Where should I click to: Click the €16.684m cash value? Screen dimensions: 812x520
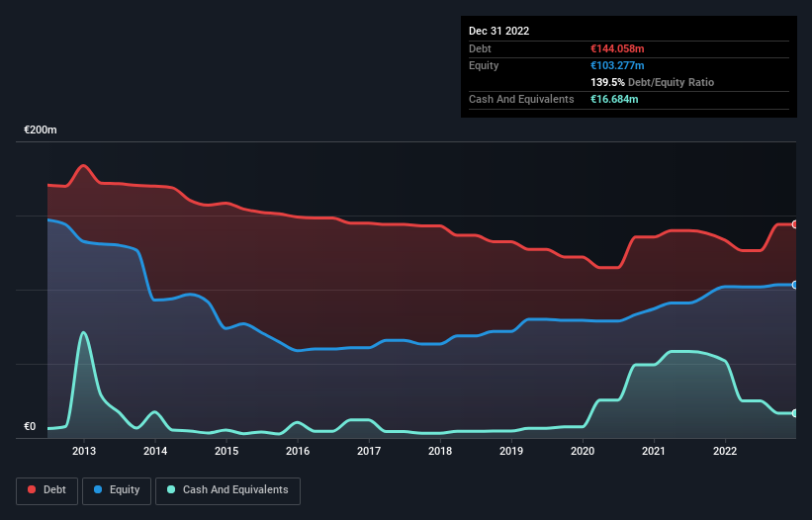pyautogui.click(x=614, y=99)
